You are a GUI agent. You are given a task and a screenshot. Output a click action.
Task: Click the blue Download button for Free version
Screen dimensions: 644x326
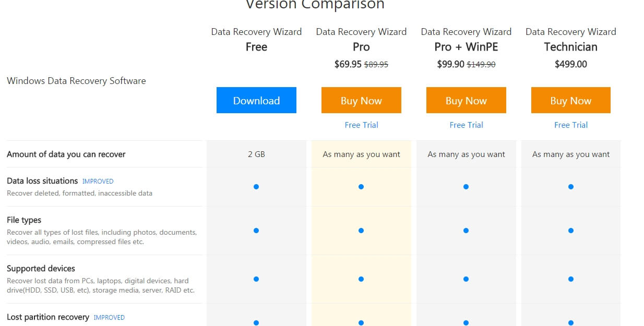click(x=256, y=100)
